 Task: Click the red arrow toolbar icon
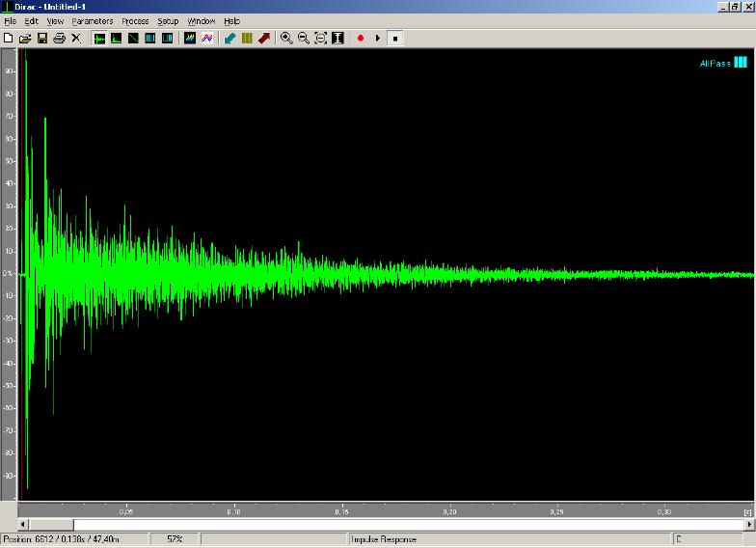point(263,38)
